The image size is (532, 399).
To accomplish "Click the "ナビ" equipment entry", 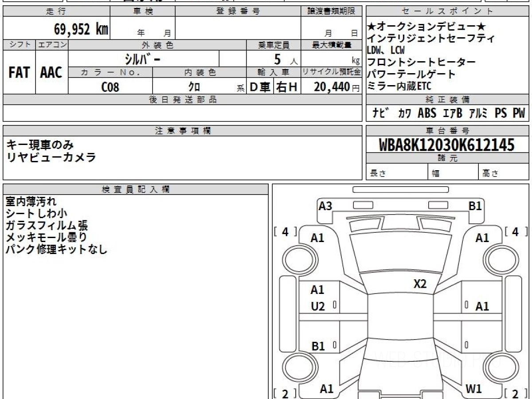I will (381, 113).
